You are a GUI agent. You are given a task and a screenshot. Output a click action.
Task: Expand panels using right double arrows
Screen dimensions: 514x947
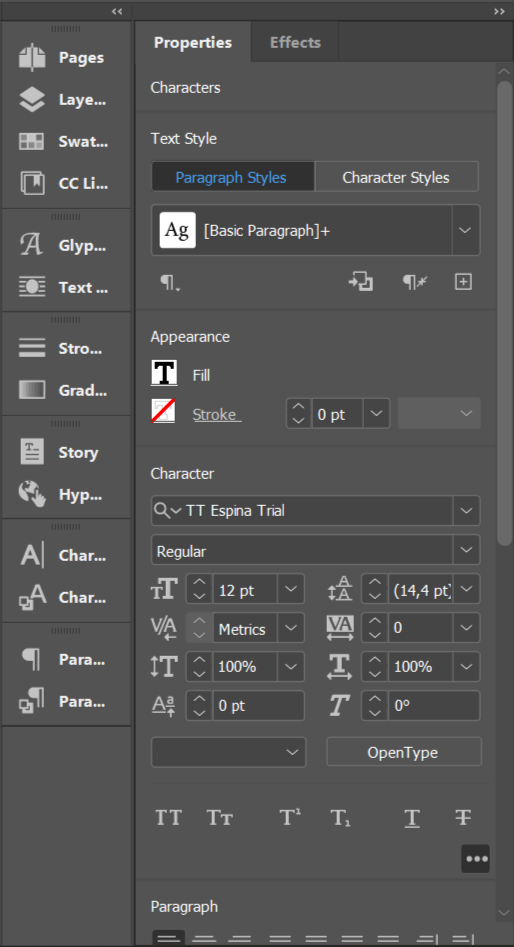tap(499, 11)
